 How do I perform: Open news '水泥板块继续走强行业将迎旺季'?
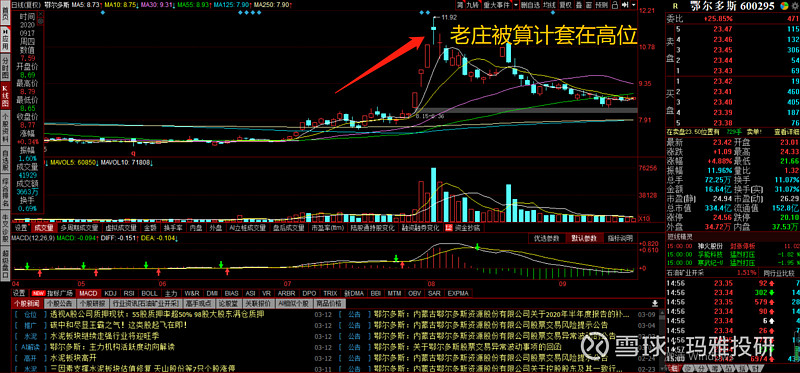point(105,336)
